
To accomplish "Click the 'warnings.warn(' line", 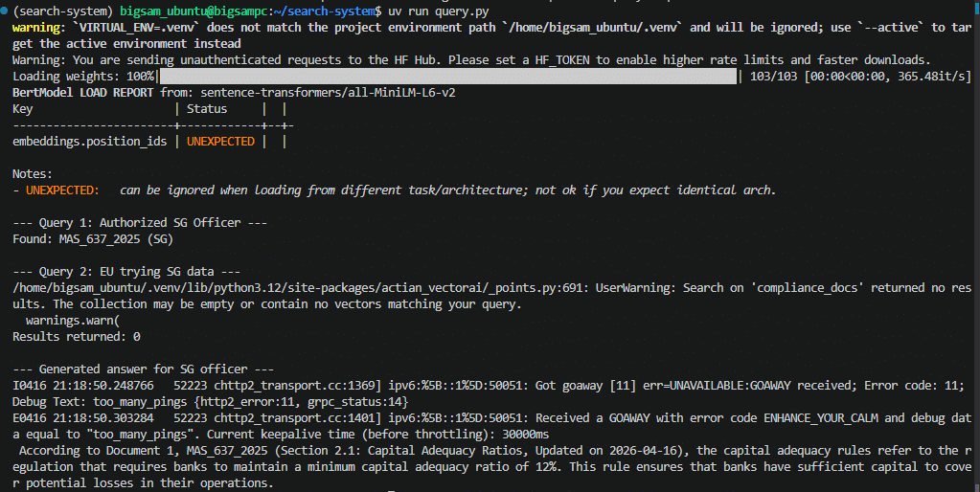I will tap(73, 321).
